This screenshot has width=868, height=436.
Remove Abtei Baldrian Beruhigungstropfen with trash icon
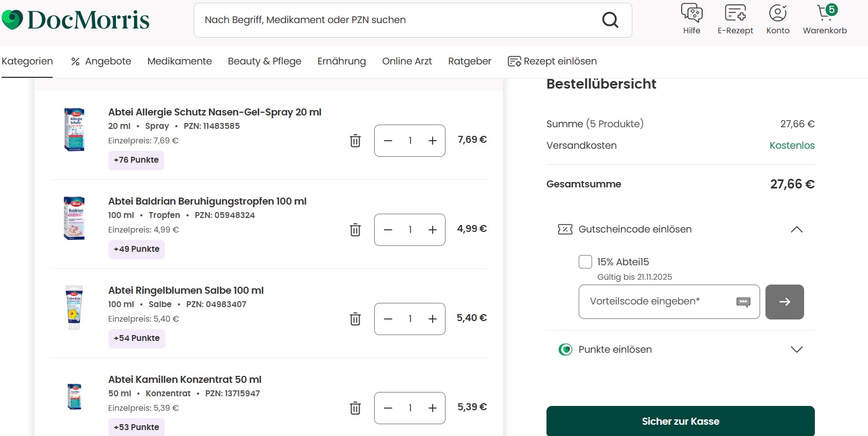coord(355,230)
